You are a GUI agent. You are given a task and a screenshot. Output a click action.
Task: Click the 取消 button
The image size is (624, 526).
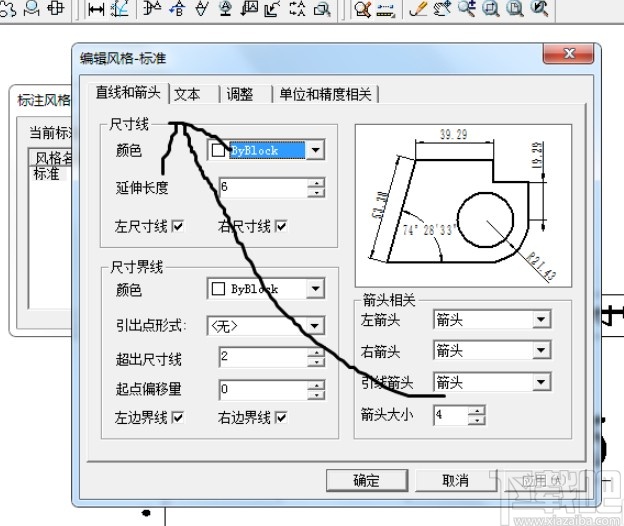(x=456, y=480)
